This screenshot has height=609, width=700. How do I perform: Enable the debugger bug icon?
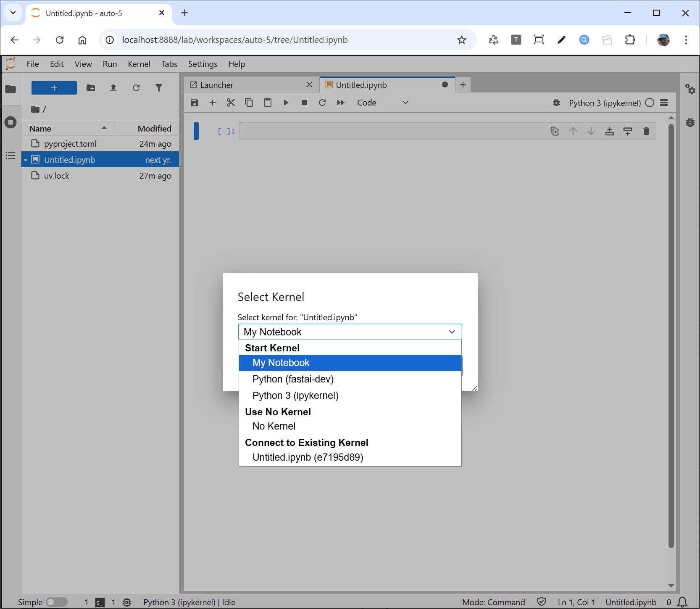pyautogui.click(x=556, y=103)
